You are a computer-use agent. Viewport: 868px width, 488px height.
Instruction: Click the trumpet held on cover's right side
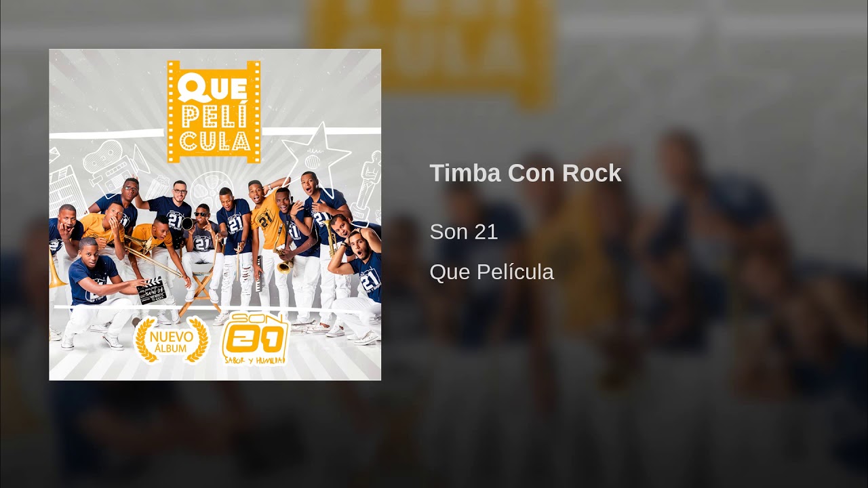click(x=330, y=237)
